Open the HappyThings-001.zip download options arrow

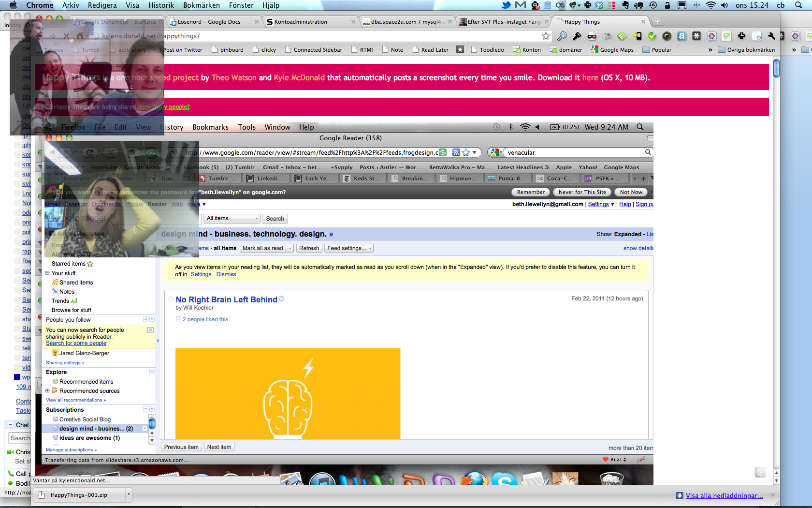coord(129,494)
